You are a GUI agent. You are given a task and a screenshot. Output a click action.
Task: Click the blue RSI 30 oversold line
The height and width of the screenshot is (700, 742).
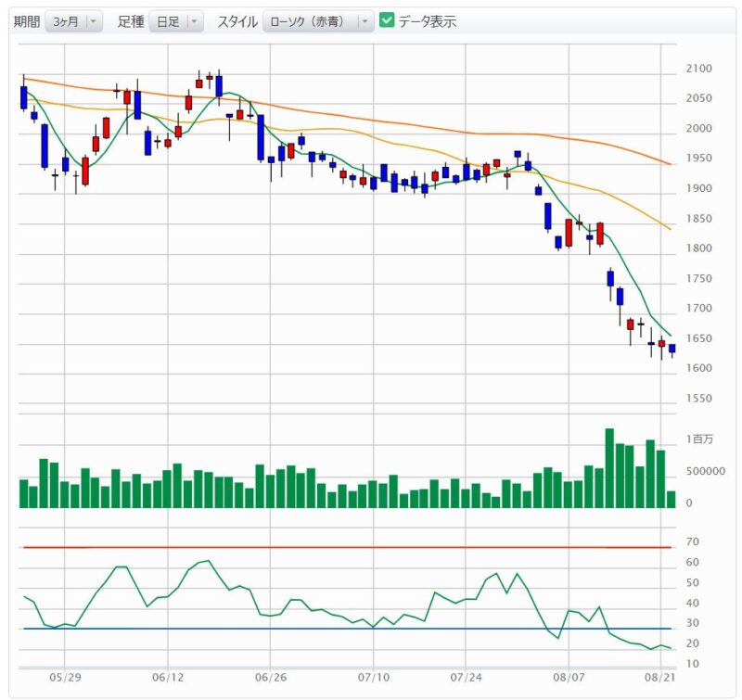(x=347, y=629)
